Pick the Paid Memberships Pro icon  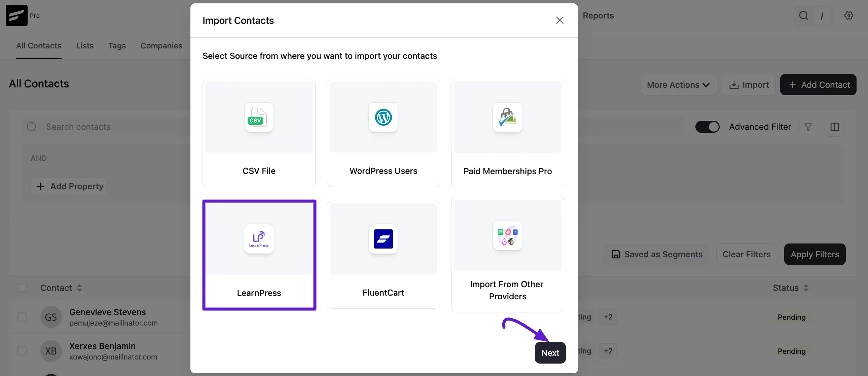(507, 117)
